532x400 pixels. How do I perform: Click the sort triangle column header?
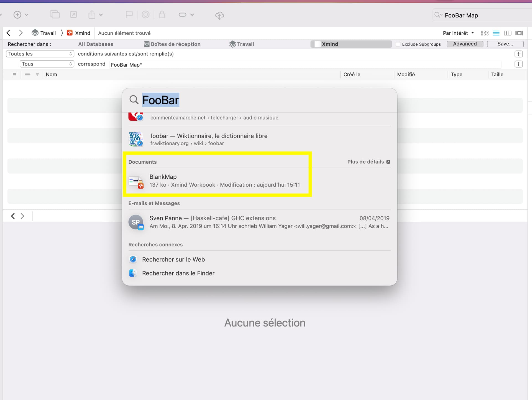(37, 74)
